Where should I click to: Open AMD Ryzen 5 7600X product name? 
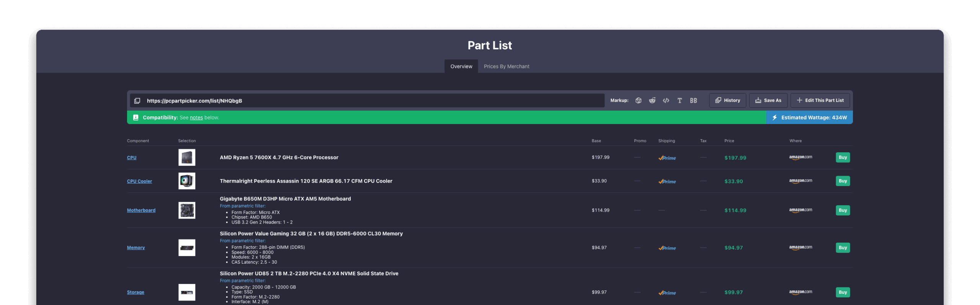pyautogui.click(x=279, y=157)
